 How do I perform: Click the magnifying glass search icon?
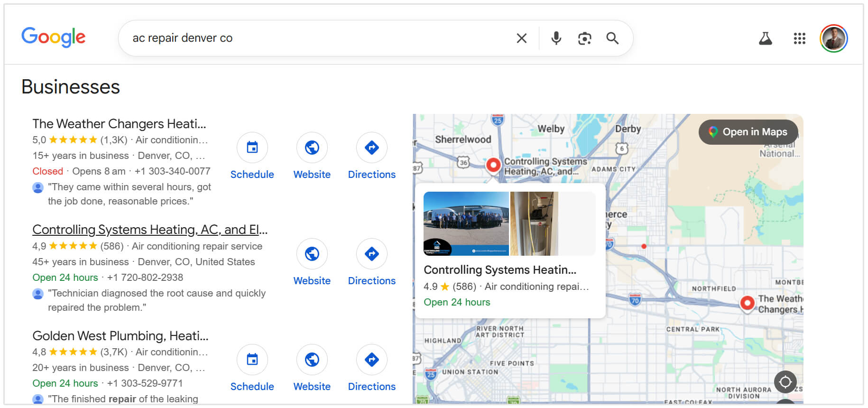coord(612,38)
